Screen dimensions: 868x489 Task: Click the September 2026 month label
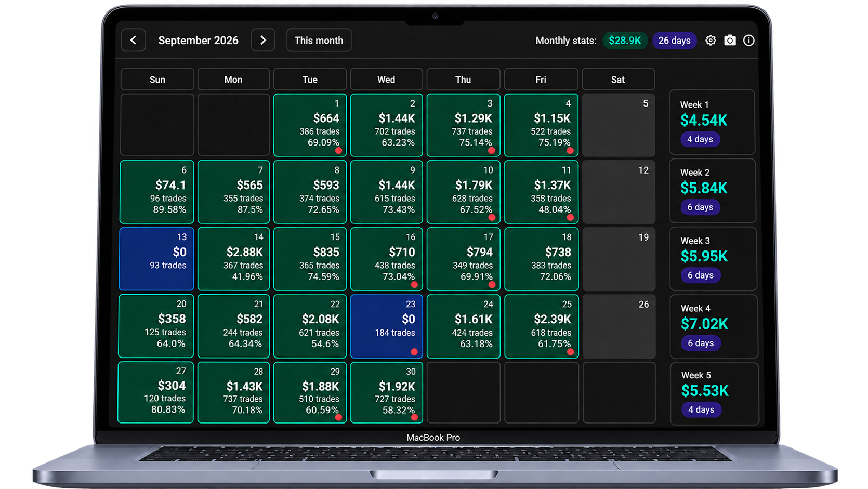click(x=198, y=41)
